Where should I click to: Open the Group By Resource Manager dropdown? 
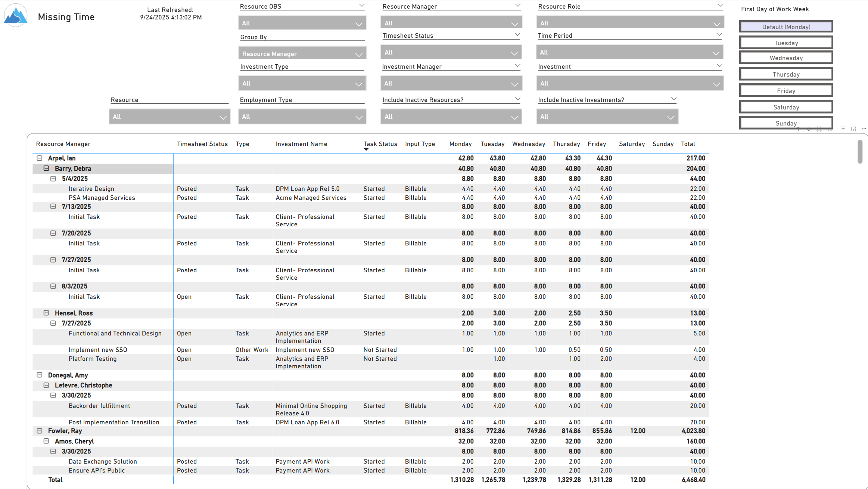tap(302, 54)
